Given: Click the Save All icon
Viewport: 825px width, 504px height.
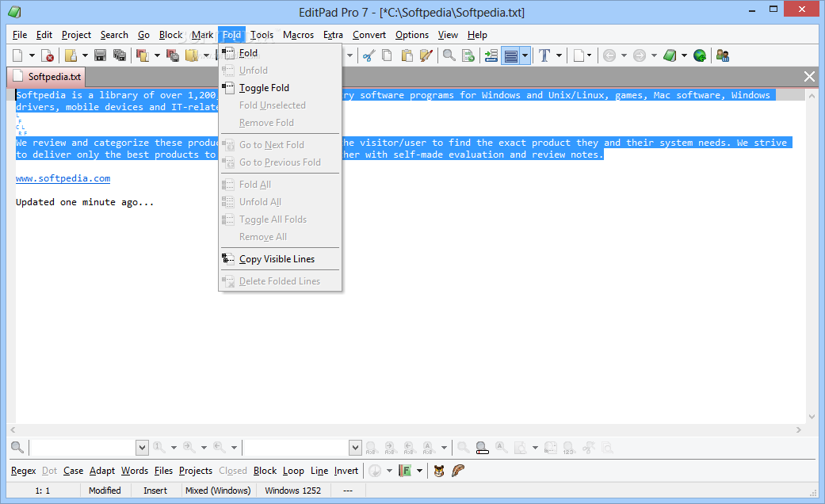Looking at the screenshot, I should [120, 55].
